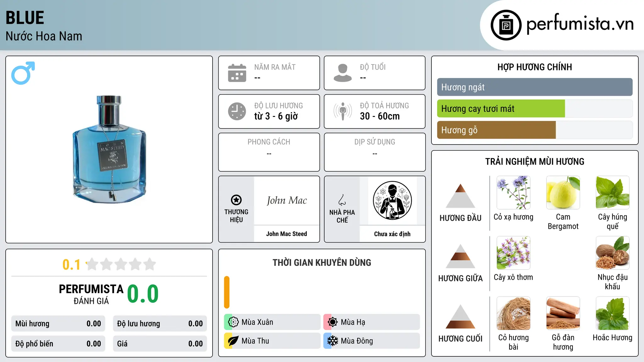Click the Hương cay tươi mát accord bar
The height and width of the screenshot is (362, 644).
pyautogui.click(x=535, y=108)
